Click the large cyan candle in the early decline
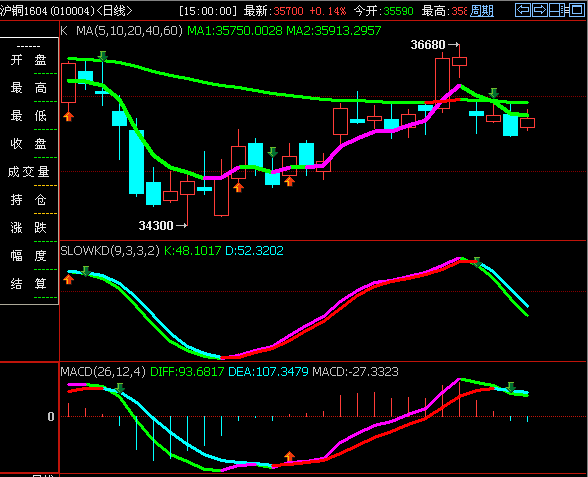Viewport: 588px width, 477px height. coord(136,162)
